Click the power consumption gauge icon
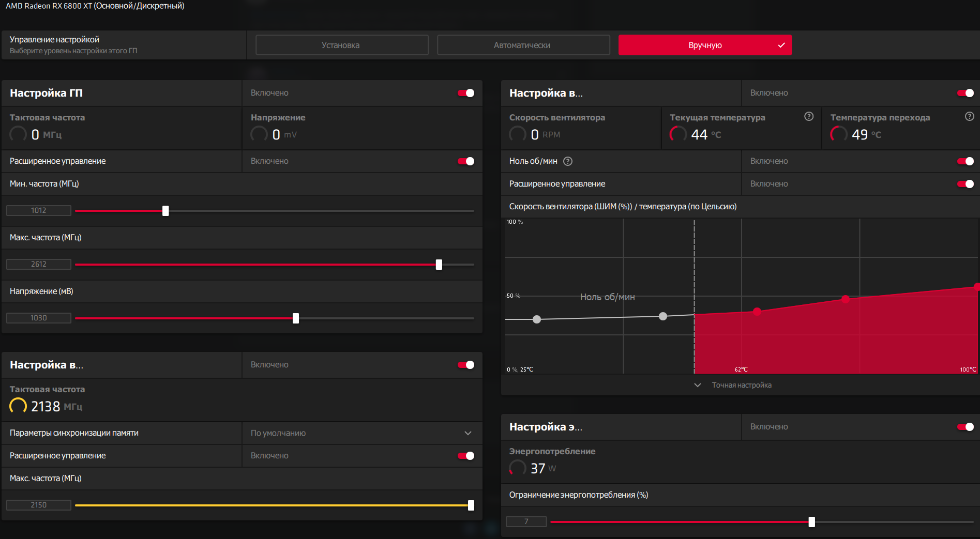 coord(518,468)
